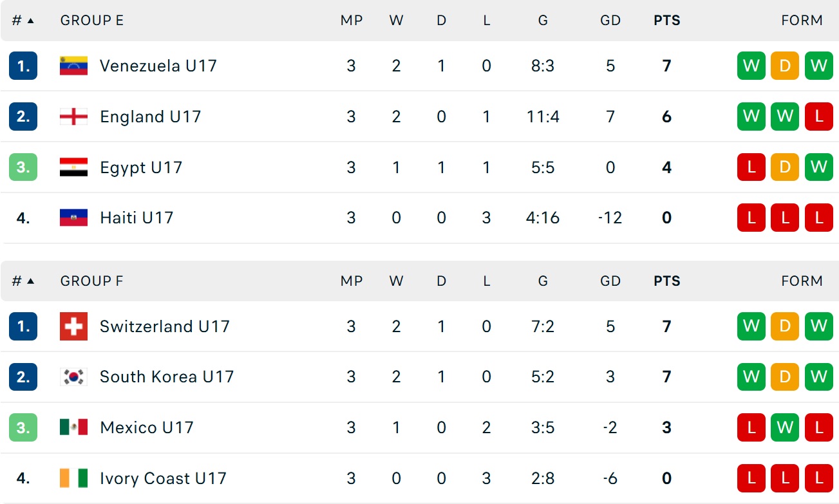Click the England flag icon

73,117
